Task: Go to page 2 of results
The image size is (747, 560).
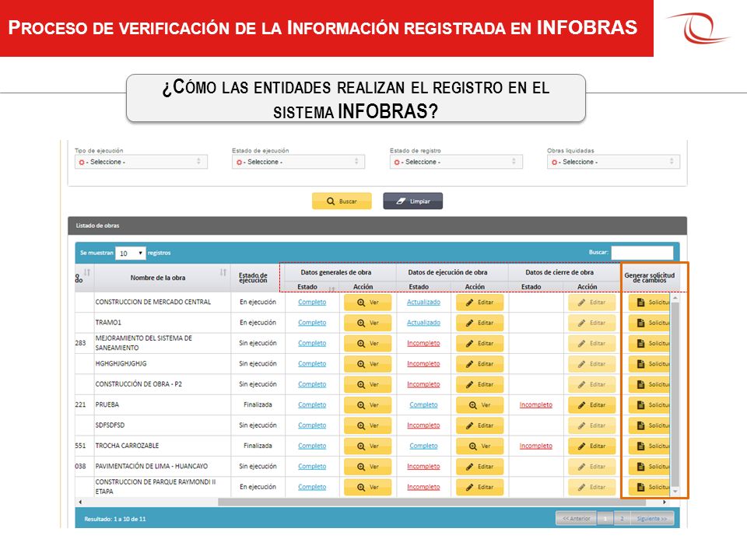Action: 622,519
